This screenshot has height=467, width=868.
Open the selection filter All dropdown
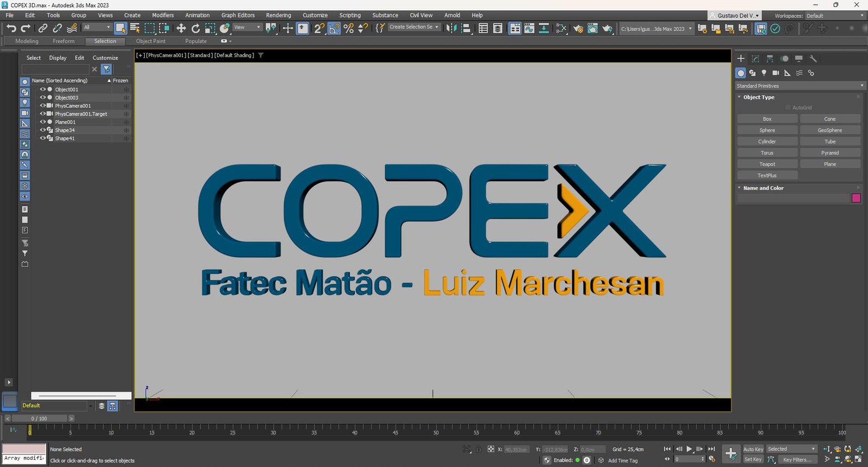(97, 27)
